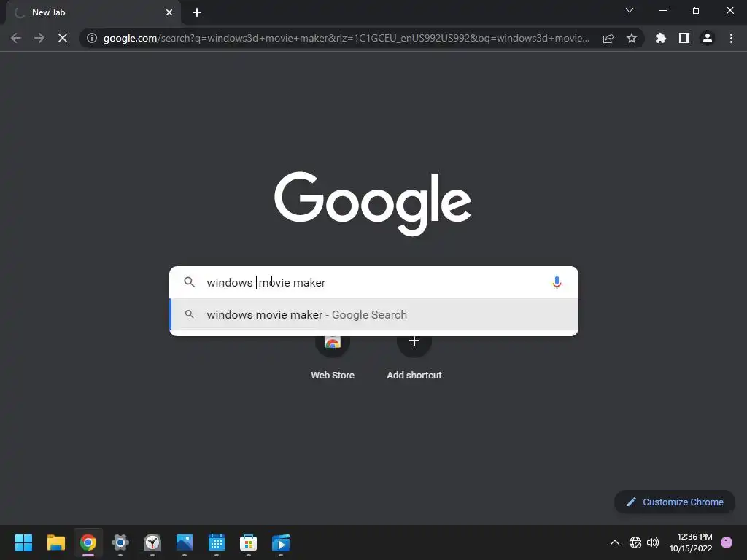This screenshot has width=747, height=560.
Task: Start voice search with microphone icon
Action: (557, 282)
